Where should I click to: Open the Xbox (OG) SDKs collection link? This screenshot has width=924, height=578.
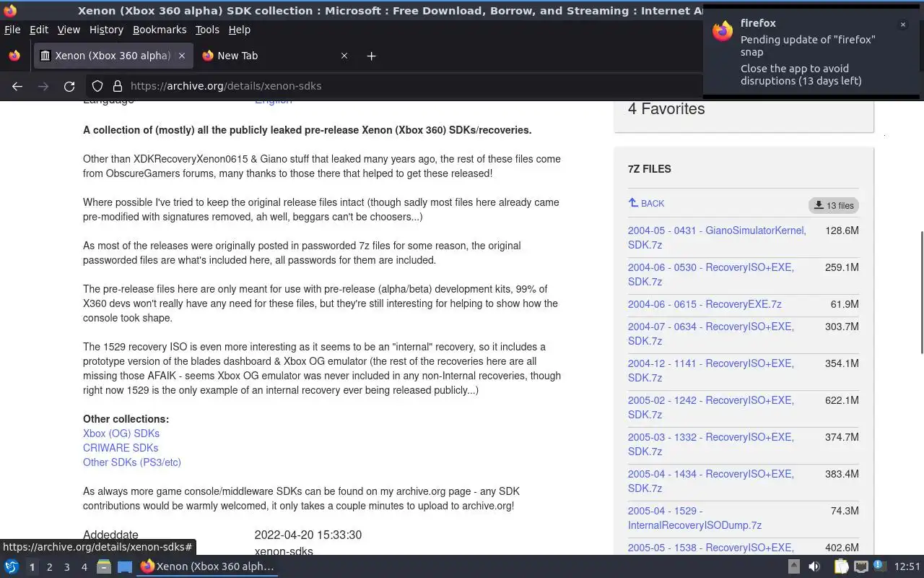click(x=121, y=433)
